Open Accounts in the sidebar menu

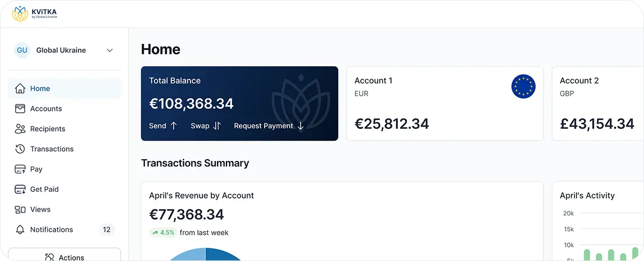[46, 109]
